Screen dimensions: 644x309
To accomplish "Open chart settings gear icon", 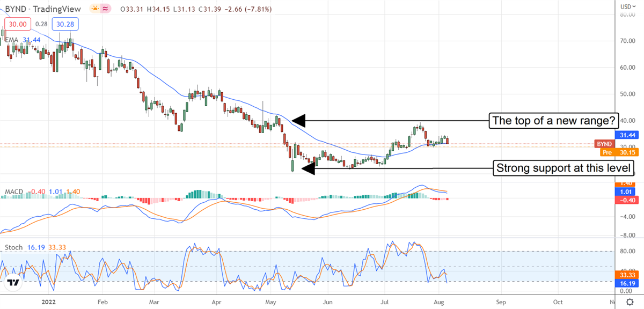I will [x=628, y=303].
